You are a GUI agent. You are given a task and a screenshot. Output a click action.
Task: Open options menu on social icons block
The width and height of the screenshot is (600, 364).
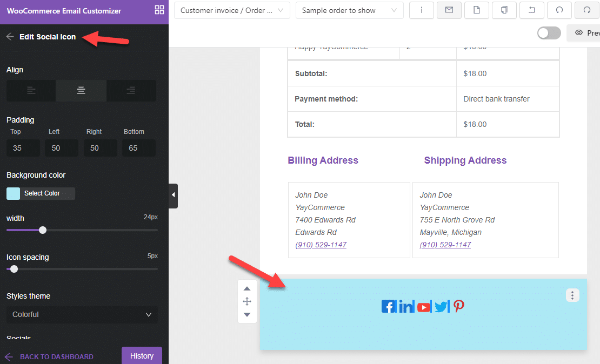[572, 295]
